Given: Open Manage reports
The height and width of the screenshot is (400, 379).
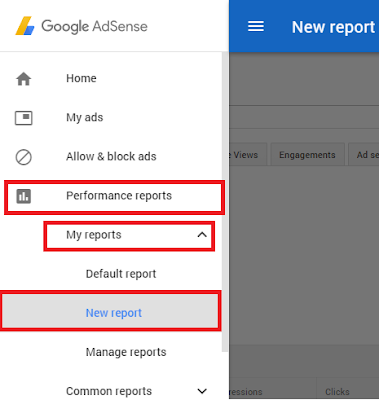Looking at the screenshot, I should click(x=126, y=352).
